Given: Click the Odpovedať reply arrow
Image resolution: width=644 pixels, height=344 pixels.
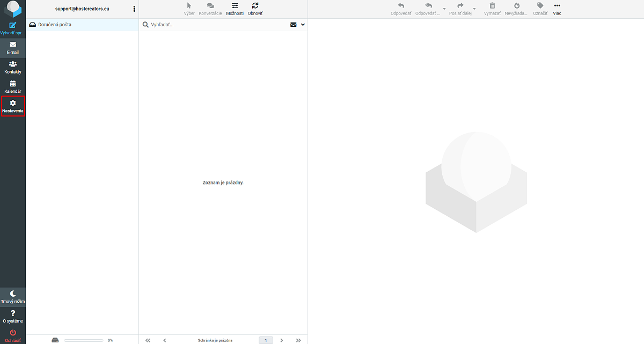Looking at the screenshot, I should tap(401, 6).
